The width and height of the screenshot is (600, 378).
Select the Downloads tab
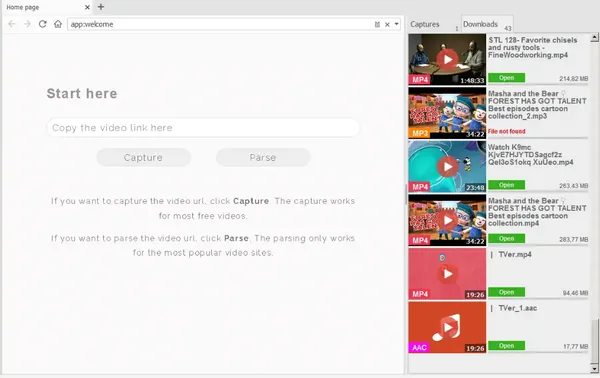pyautogui.click(x=480, y=24)
